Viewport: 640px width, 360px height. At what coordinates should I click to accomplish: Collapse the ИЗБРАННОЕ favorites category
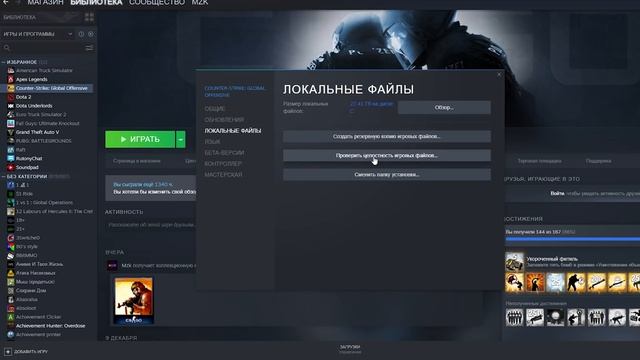3,62
